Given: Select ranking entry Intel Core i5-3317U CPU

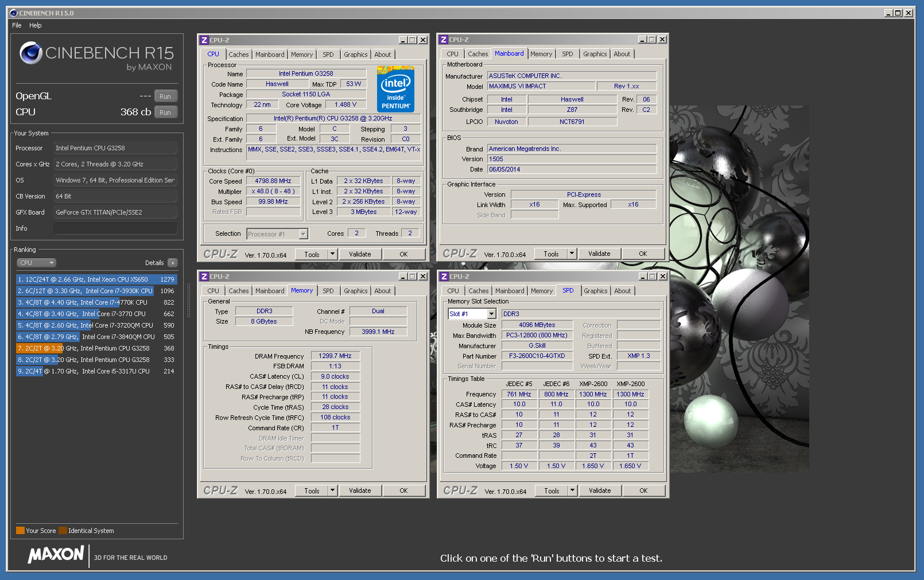Looking at the screenshot, I should (x=96, y=371).
